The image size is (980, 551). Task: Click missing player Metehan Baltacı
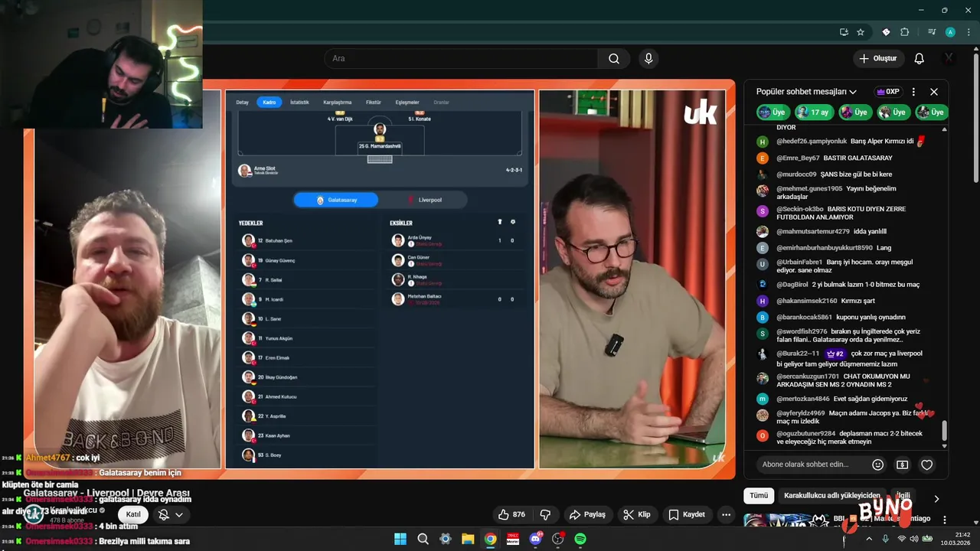[x=457, y=299]
